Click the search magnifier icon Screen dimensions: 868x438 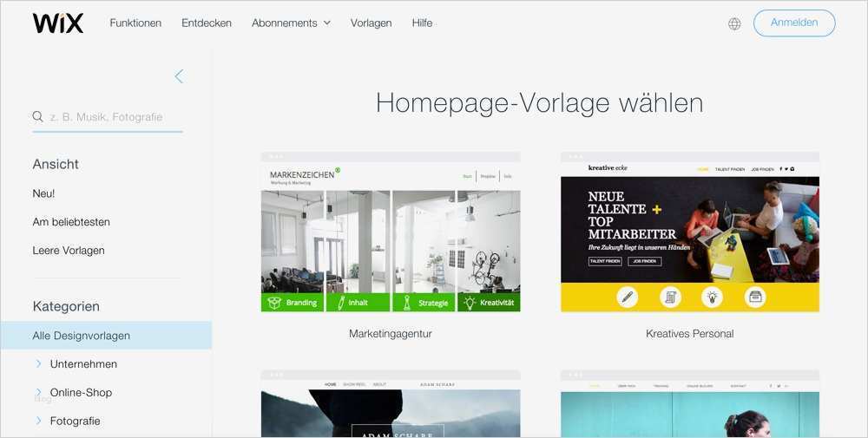37,117
